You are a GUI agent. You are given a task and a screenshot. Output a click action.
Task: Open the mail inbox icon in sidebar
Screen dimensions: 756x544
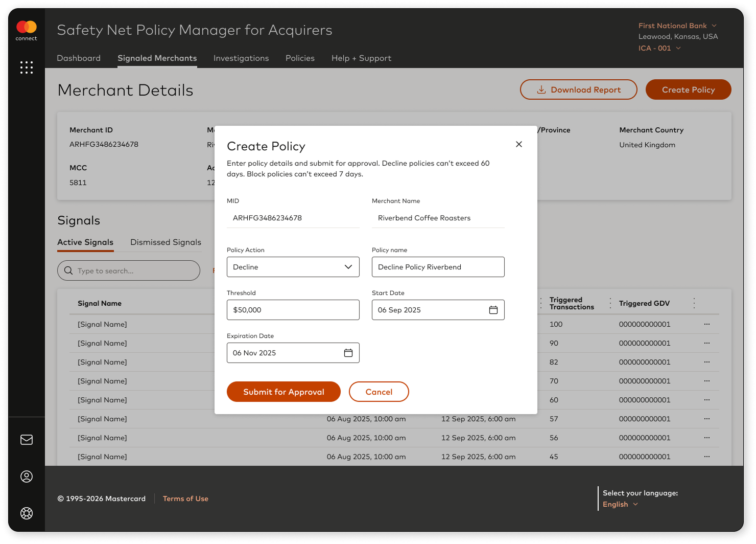(27, 440)
